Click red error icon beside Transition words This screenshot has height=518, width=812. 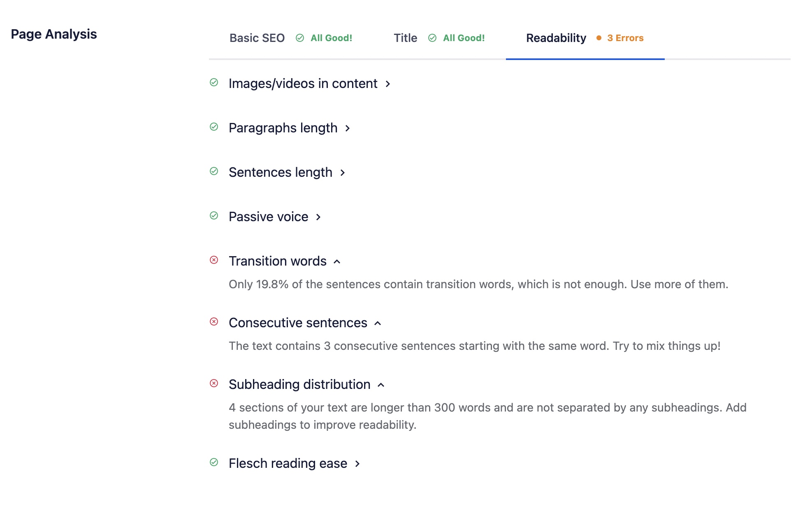pos(214,260)
